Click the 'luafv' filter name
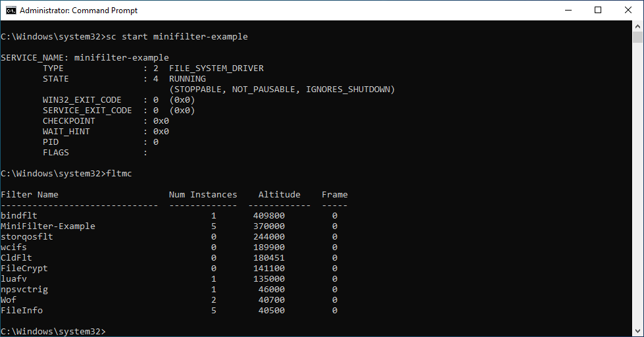644x337 pixels. [x=14, y=278]
